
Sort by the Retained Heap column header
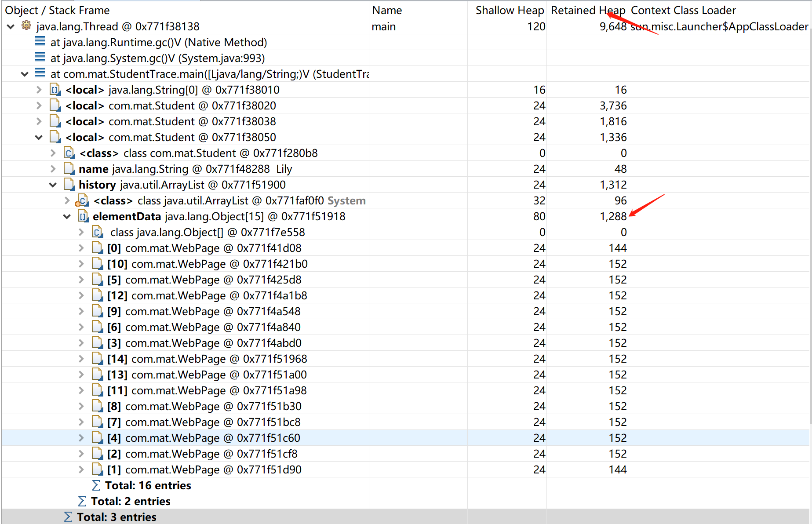(x=587, y=10)
